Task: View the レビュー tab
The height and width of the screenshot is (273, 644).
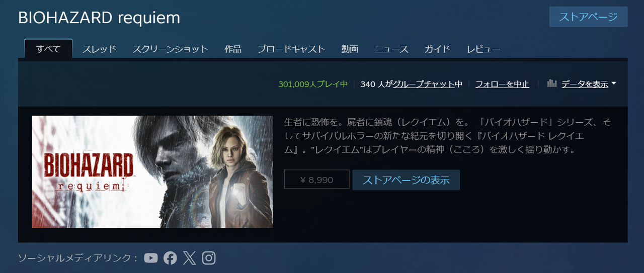Action: (x=483, y=49)
